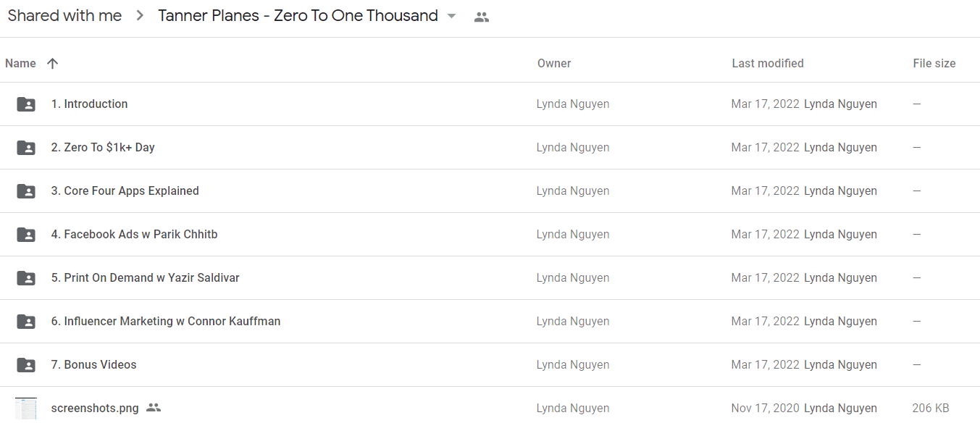Toggle sort direction arrow next to Name
The height and width of the screenshot is (423, 980).
coord(52,64)
